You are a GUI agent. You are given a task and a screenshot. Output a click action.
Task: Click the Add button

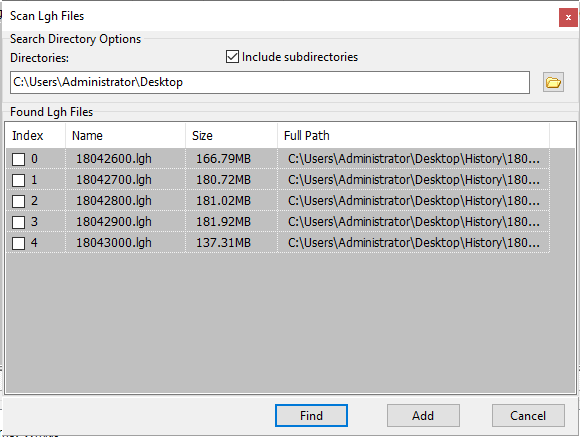tap(423, 416)
